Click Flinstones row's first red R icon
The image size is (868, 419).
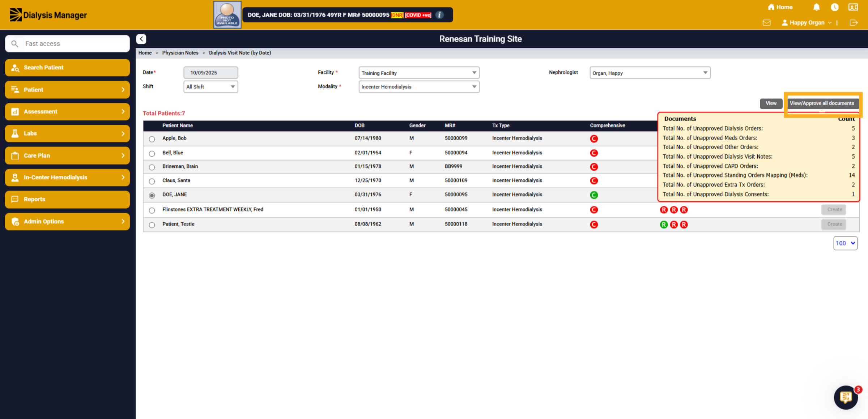[664, 210]
